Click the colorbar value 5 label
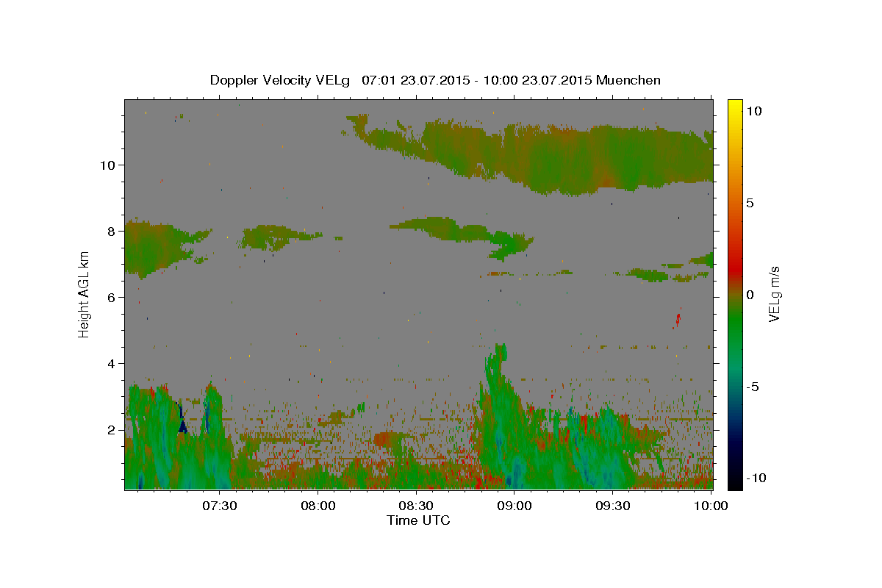 [750, 203]
